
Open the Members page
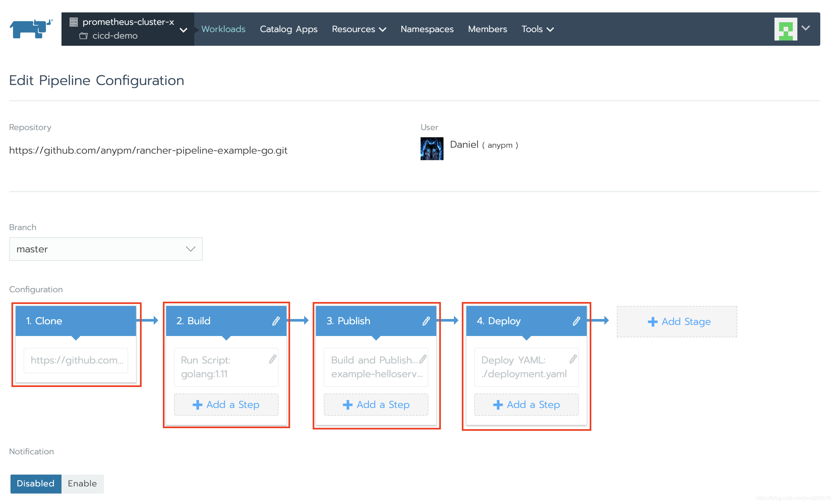[x=487, y=29]
